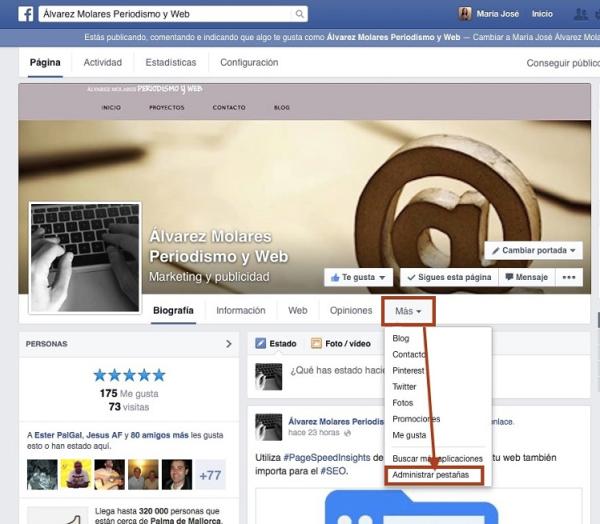Click the guitar player friend thumbnail
600x524 pixels.
coord(109,475)
